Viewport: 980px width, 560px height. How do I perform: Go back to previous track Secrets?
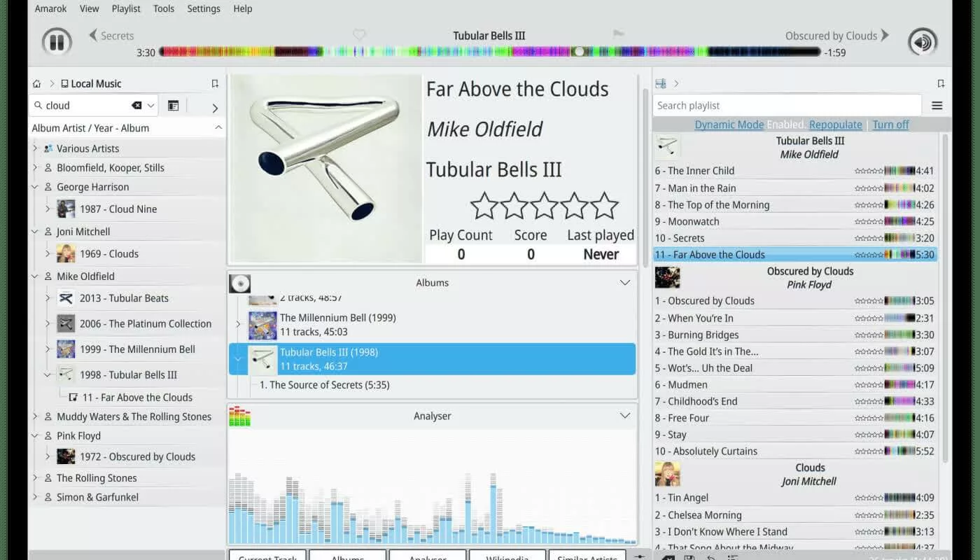[x=111, y=36]
